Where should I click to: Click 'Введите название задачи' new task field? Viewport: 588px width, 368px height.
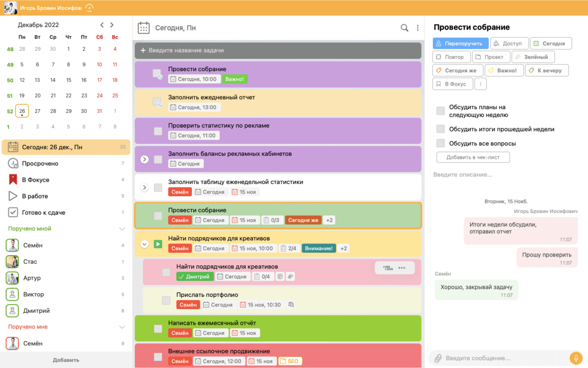[x=278, y=50]
